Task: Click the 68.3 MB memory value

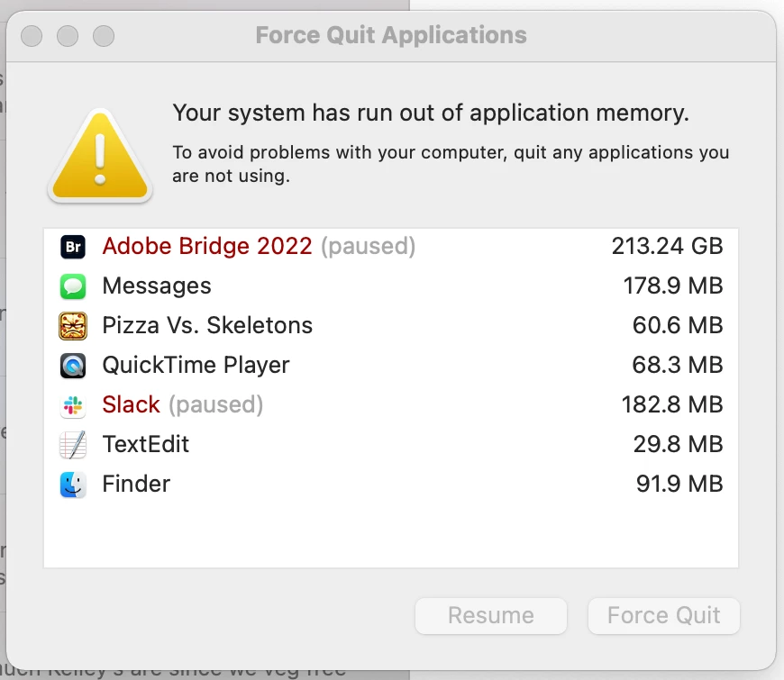Action: pyautogui.click(x=678, y=365)
